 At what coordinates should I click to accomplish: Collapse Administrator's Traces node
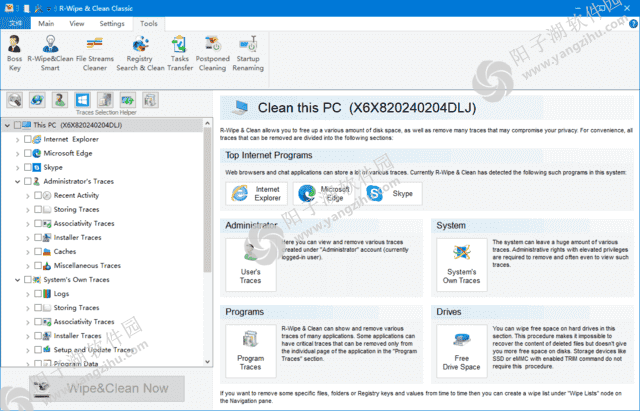[x=18, y=182]
